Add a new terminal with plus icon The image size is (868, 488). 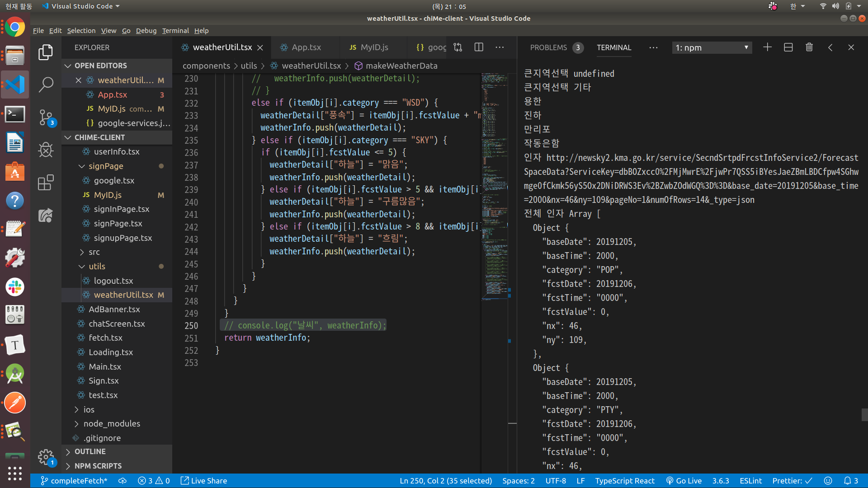767,47
